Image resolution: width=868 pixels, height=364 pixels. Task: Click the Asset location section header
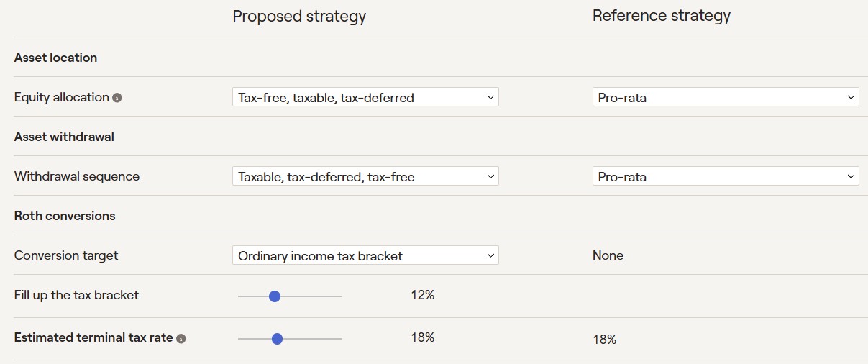point(55,58)
